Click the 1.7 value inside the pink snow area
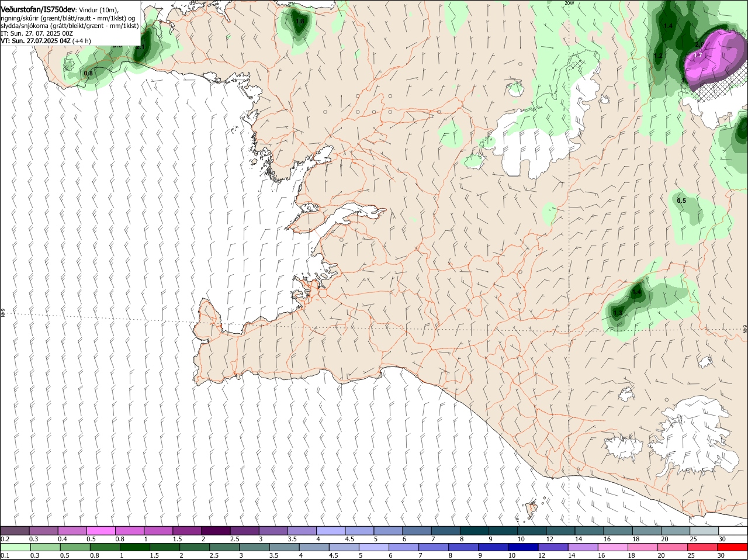Screen dimensions: 748x560 [x=697, y=56]
